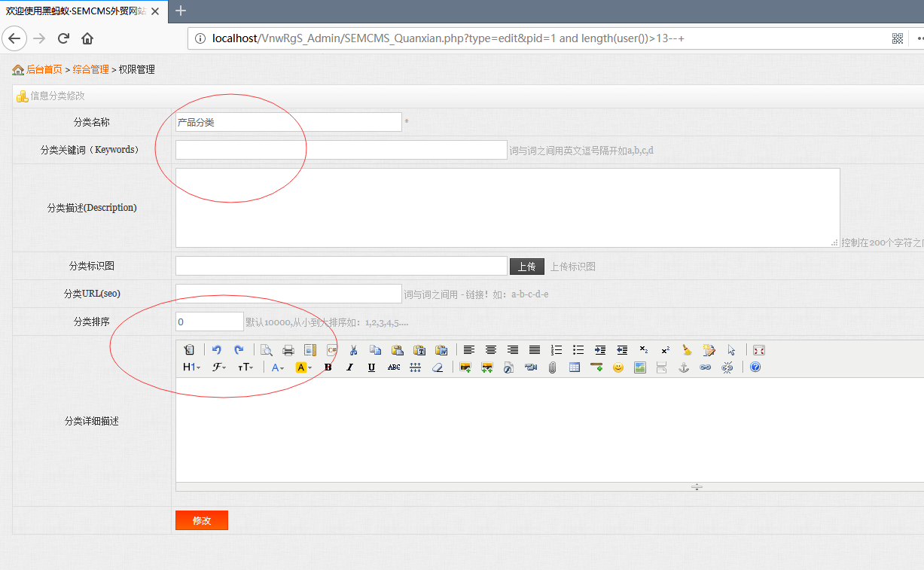Apply quick format in editor
The image size is (924, 570).
(709, 350)
